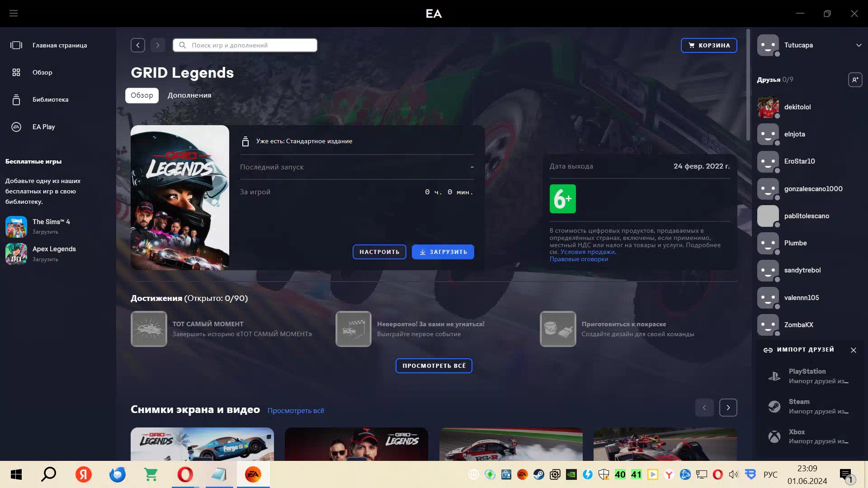868x488 pixels.
Task: Click the add friend icon
Action: (x=855, y=80)
